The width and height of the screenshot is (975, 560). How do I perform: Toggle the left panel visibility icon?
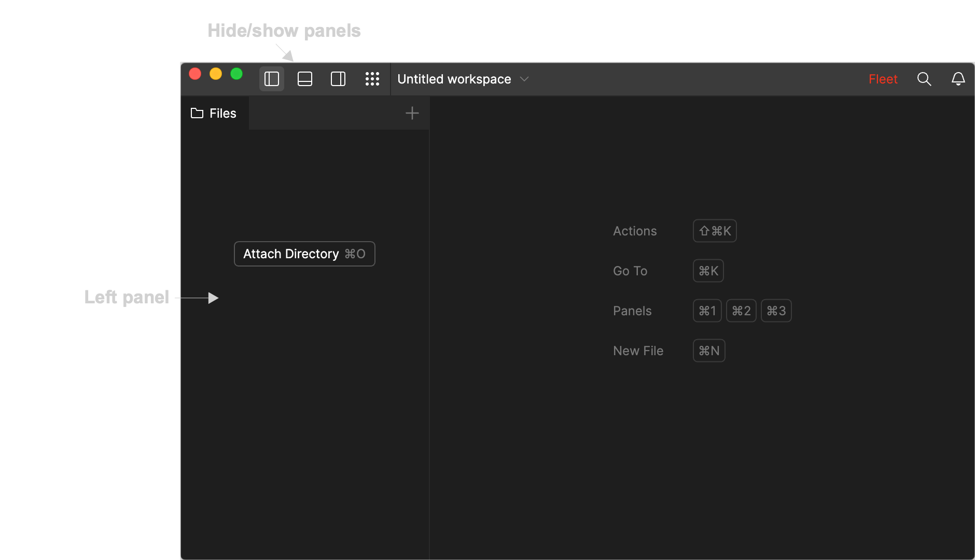(271, 79)
